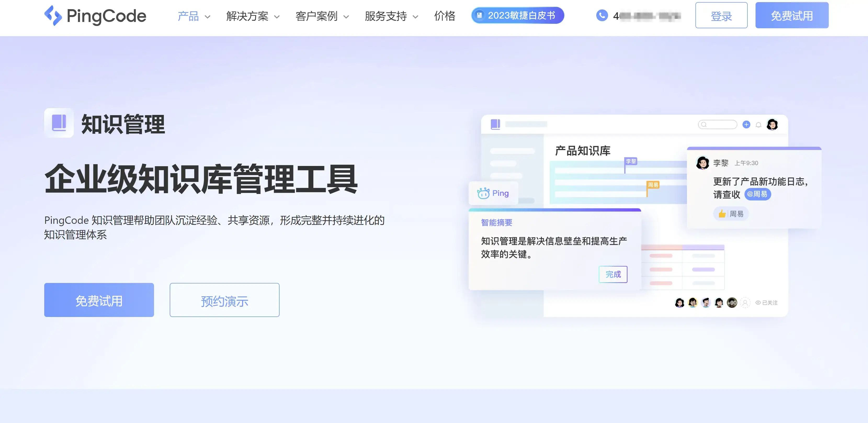Click the +90 participants avatar toggle
Viewport: 868px width, 423px height.
pos(732,303)
